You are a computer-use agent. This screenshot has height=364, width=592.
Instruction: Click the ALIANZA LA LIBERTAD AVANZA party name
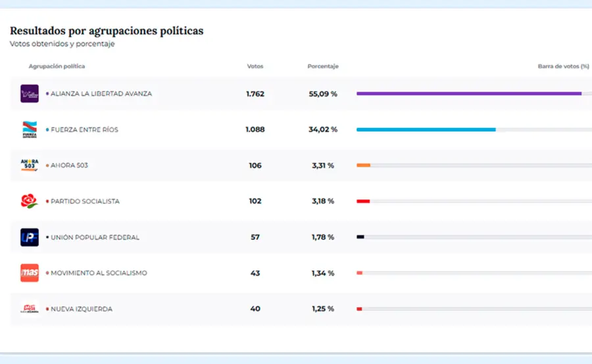click(x=101, y=94)
